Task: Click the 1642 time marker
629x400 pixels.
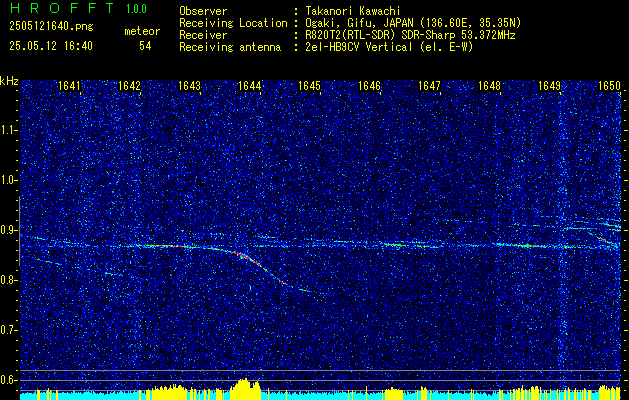Action: coord(130,86)
